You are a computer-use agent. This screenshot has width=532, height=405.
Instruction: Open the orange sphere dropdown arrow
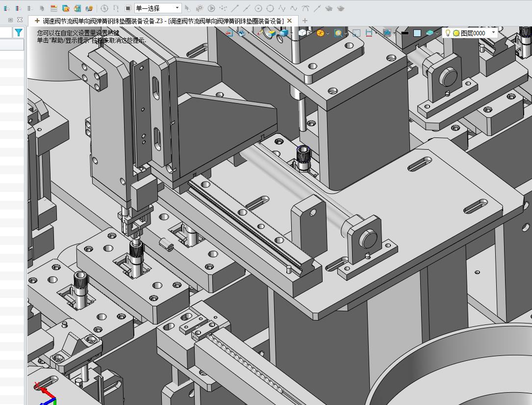328,33
